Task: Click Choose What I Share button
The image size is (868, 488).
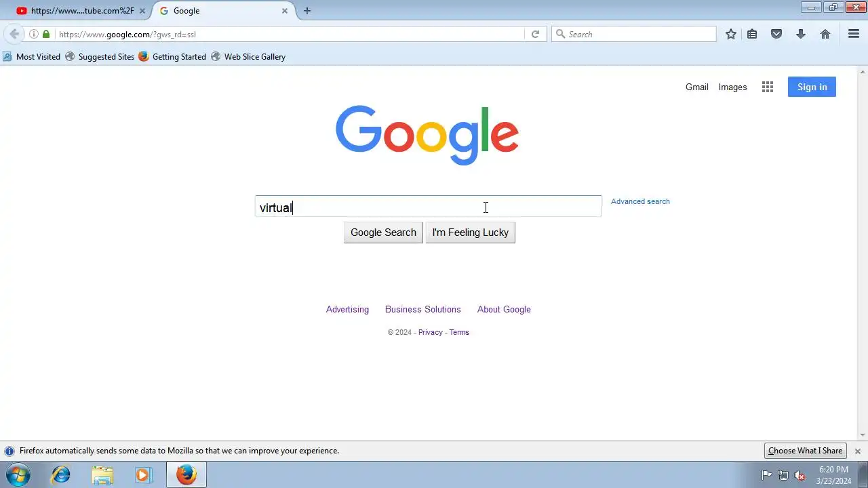Action: [x=805, y=451]
